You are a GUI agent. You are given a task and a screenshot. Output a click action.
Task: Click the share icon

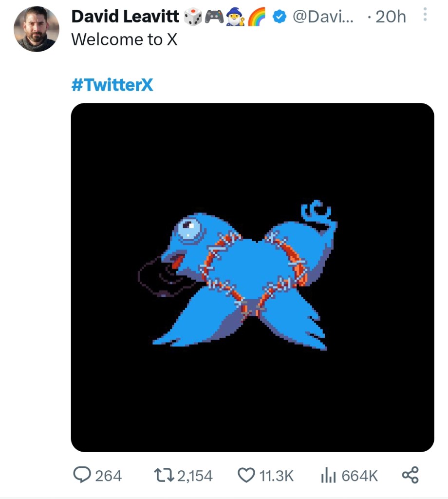(410, 475)
